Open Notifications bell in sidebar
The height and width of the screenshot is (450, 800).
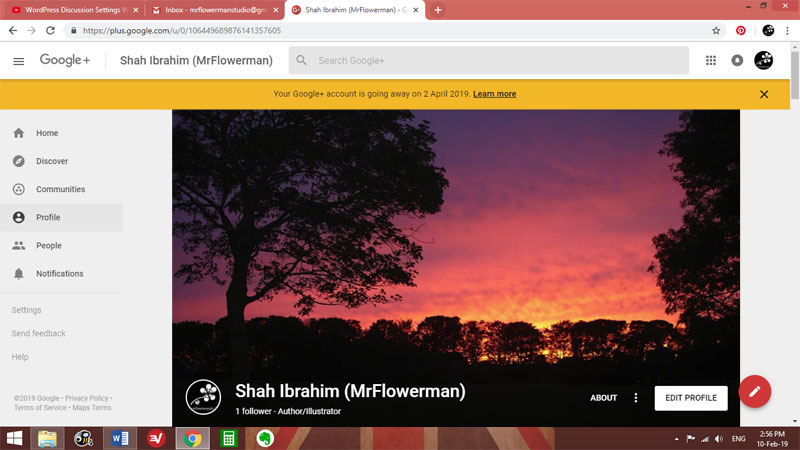19,273
